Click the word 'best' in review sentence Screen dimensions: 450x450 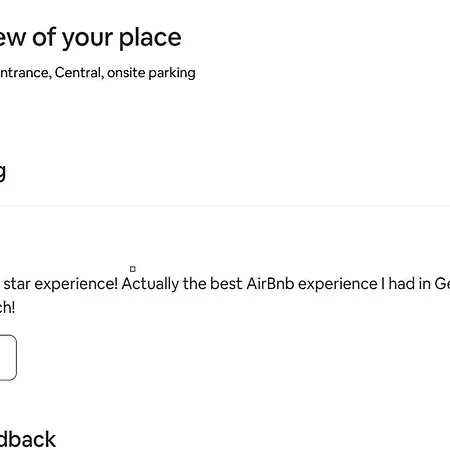[x=226, y=284]
